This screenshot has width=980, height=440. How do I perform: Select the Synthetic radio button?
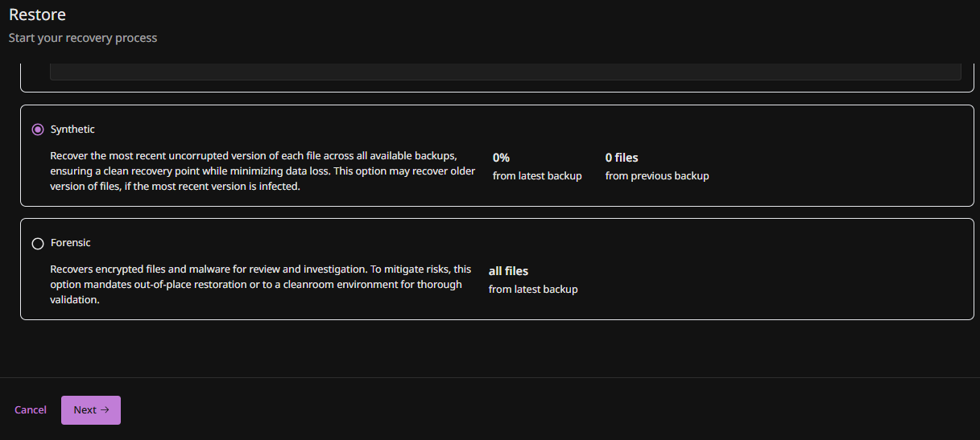38,130
